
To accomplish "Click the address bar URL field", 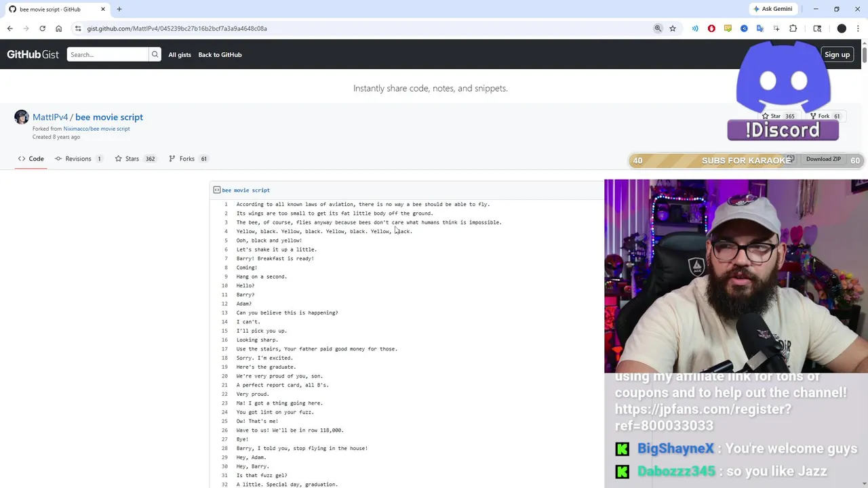I will [366, 28].
